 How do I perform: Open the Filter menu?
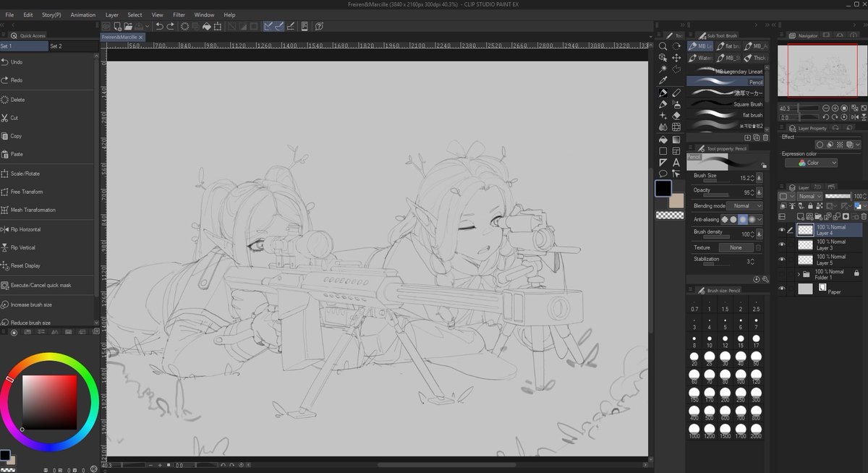click(x=179, y=14)
